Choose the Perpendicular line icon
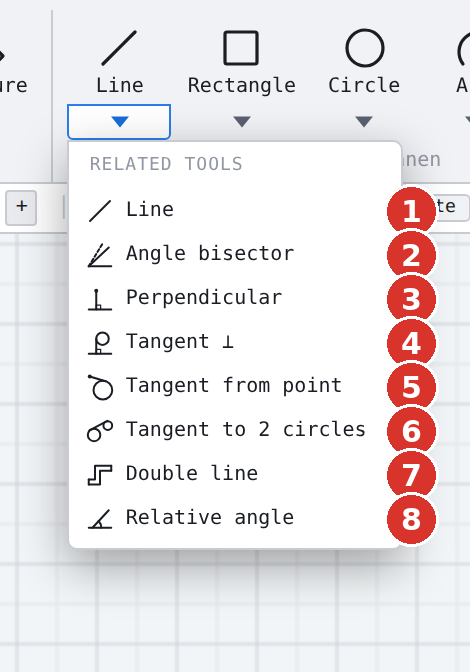The width and height of the screenshot is (470, 672). pos(100,300)
